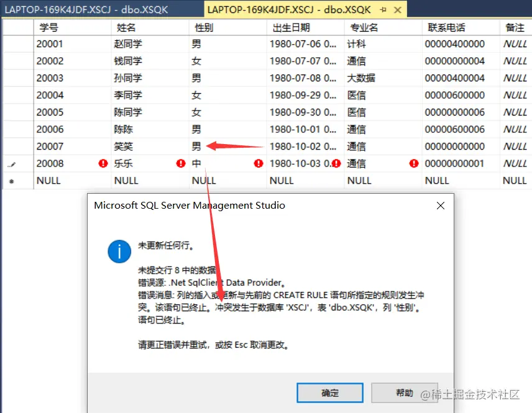Click phone cell 0000600006

tap(461, 129)
